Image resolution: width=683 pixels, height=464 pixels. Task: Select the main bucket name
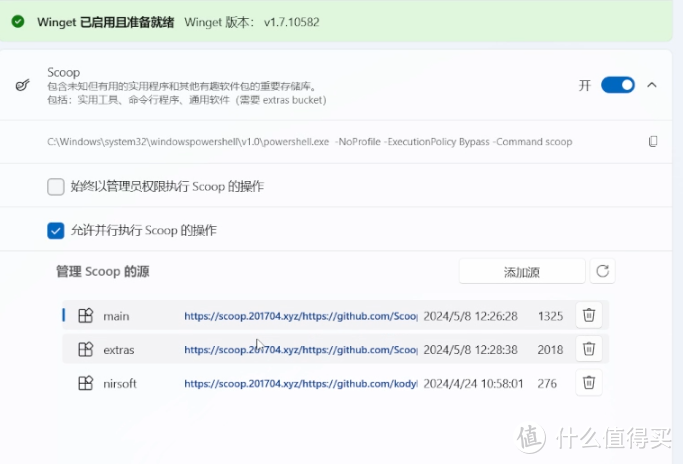point(116,316)
